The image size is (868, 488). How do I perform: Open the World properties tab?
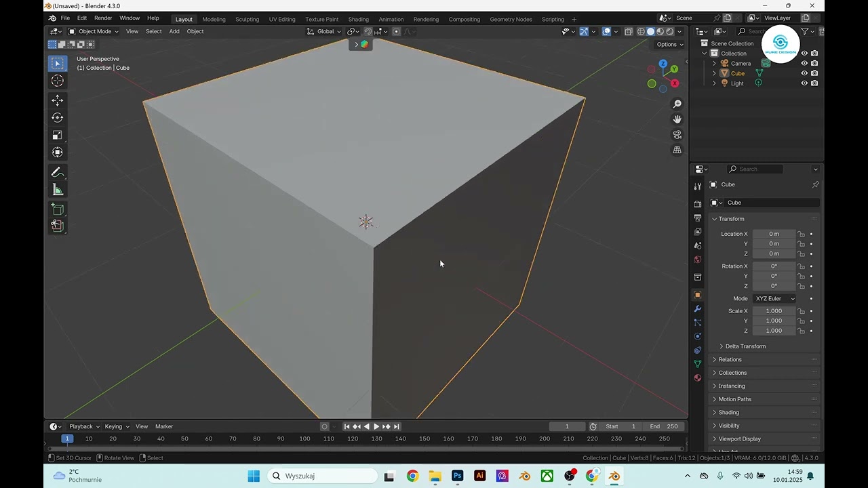pyautogui.click(x=697, y=260)
